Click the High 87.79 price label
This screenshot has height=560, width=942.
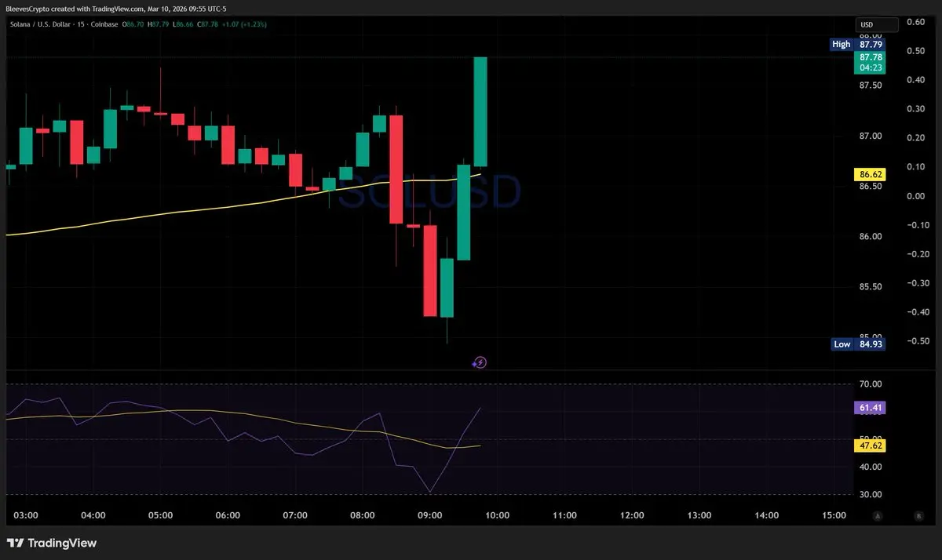coord(858,45)
